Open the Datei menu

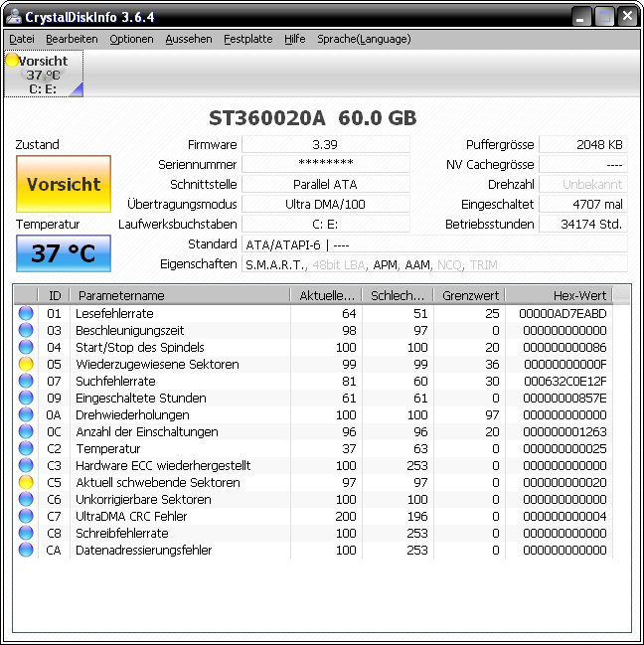click(22, 39)
